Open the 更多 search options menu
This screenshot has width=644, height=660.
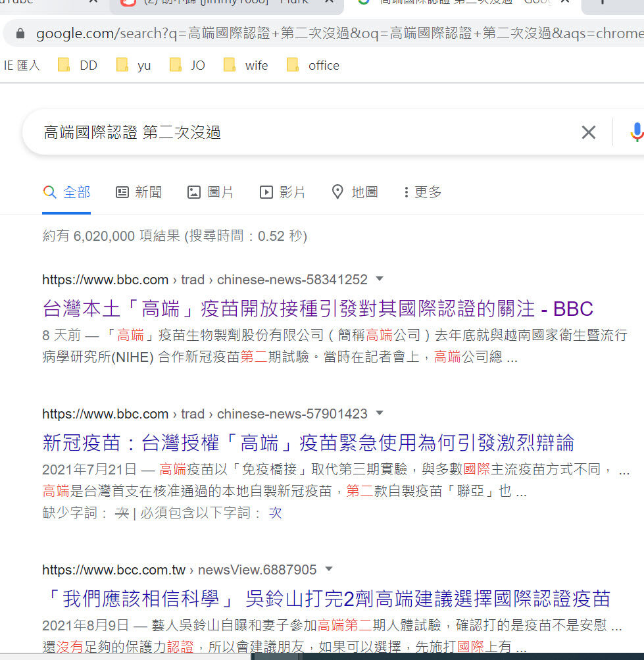coord(422,192)
